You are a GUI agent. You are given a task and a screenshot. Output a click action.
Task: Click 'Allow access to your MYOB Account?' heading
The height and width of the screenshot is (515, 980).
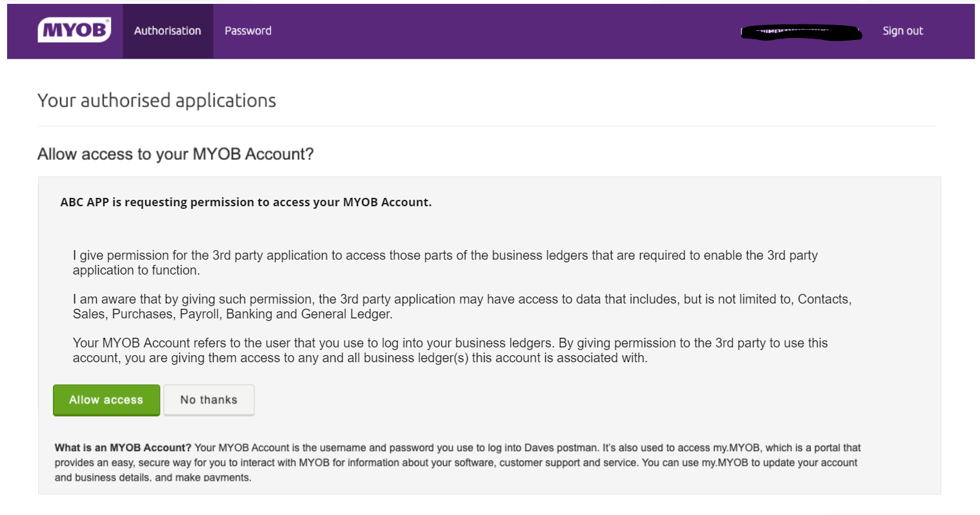175,154
